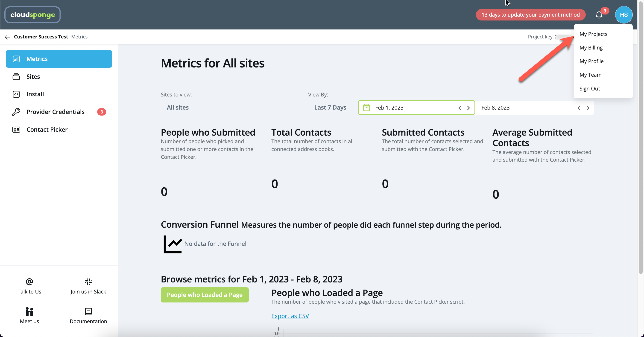Click the Join us in Slack icon

pyautogui.click(x=88, y=282)
